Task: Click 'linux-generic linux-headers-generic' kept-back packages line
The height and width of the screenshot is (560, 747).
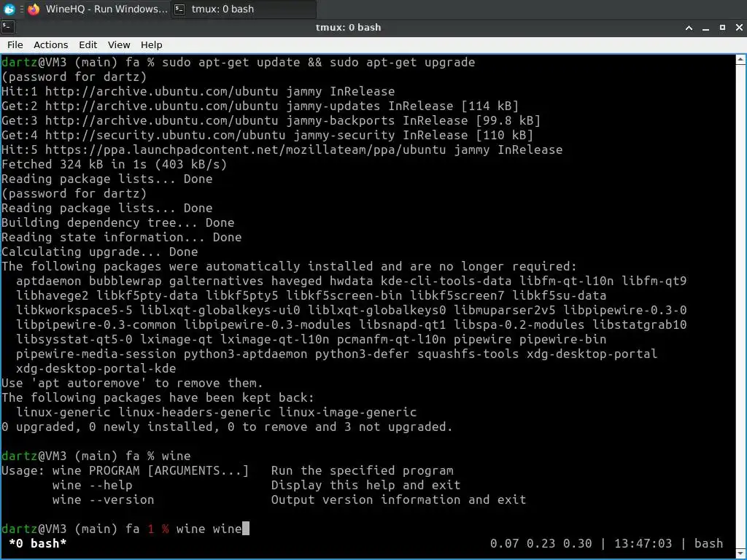Action: [x=216, y=412]
